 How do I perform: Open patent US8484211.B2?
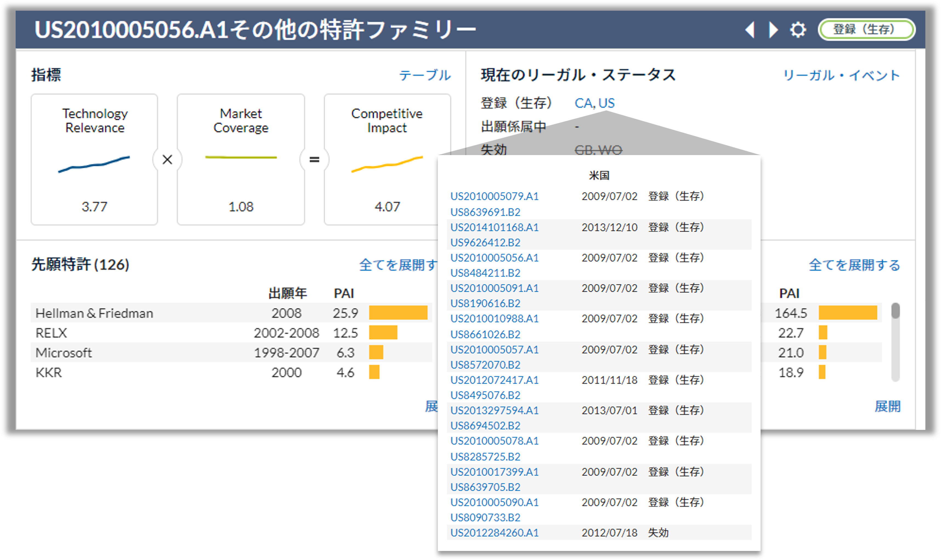pos(485,273)
